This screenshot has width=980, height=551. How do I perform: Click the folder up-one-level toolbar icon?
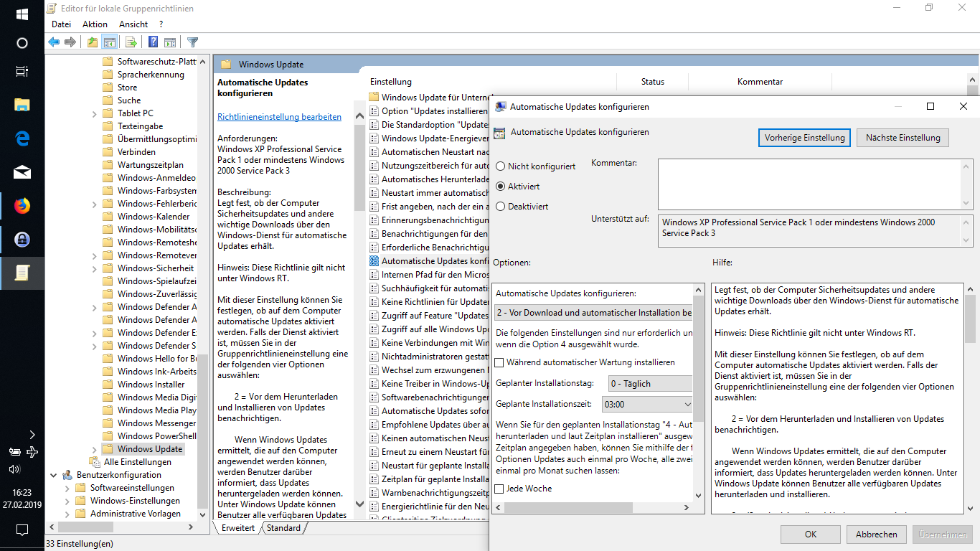93,42
